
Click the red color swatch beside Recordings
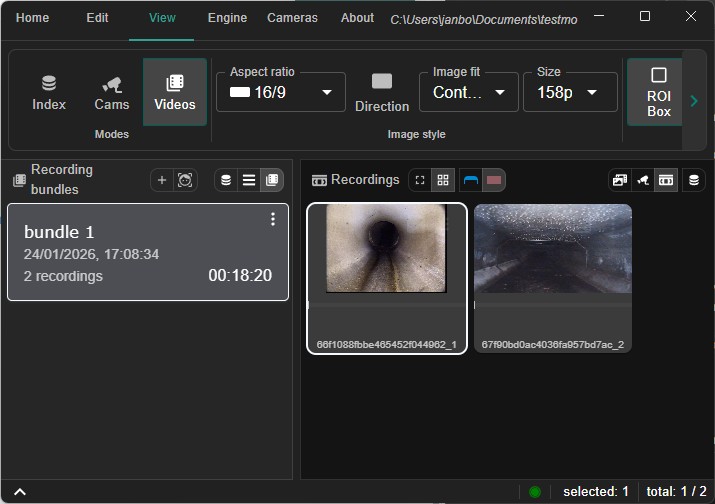[494, 180]
